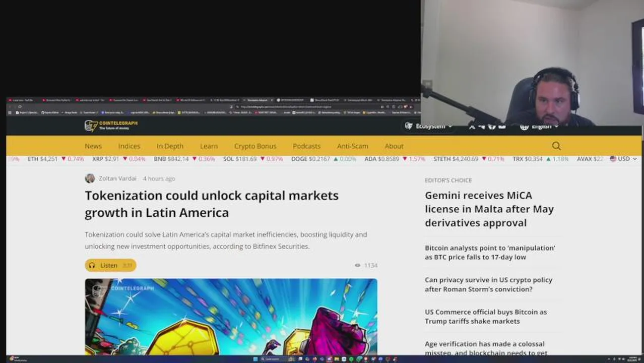Click Zoltan Vardai's author avatar
The image size is (644, 363).
(x=90, y=178)
